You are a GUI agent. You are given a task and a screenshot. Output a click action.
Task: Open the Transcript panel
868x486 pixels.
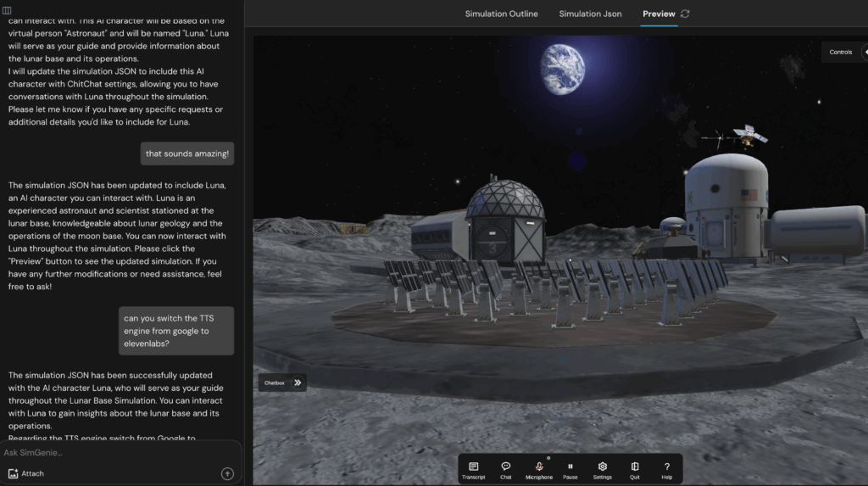click(473, 469)
